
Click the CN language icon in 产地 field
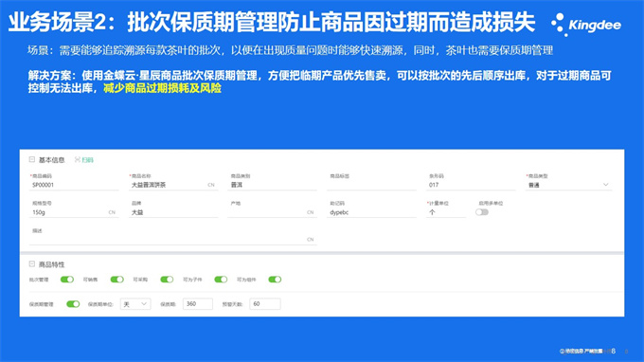click(x=310, y=212)
